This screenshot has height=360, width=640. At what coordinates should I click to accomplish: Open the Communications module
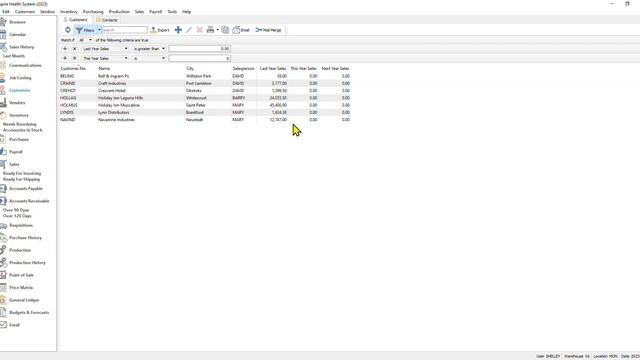tap(25, 65)
